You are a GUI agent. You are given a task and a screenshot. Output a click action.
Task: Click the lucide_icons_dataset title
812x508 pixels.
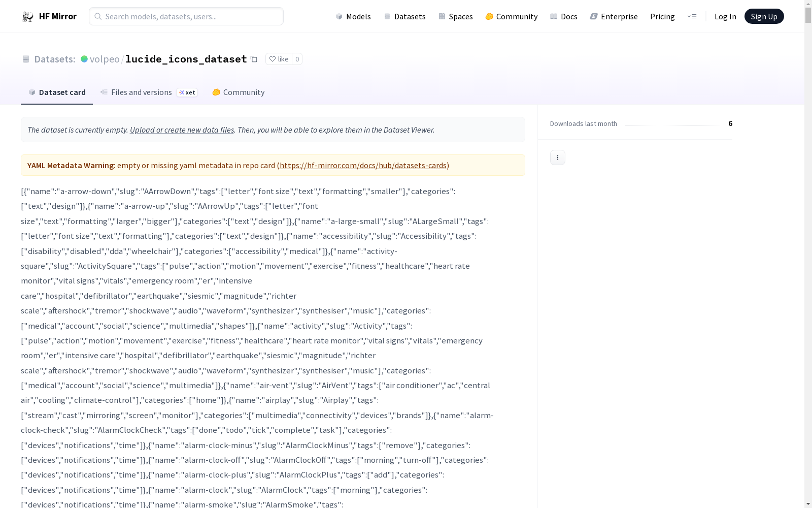[x=186, y=59]
